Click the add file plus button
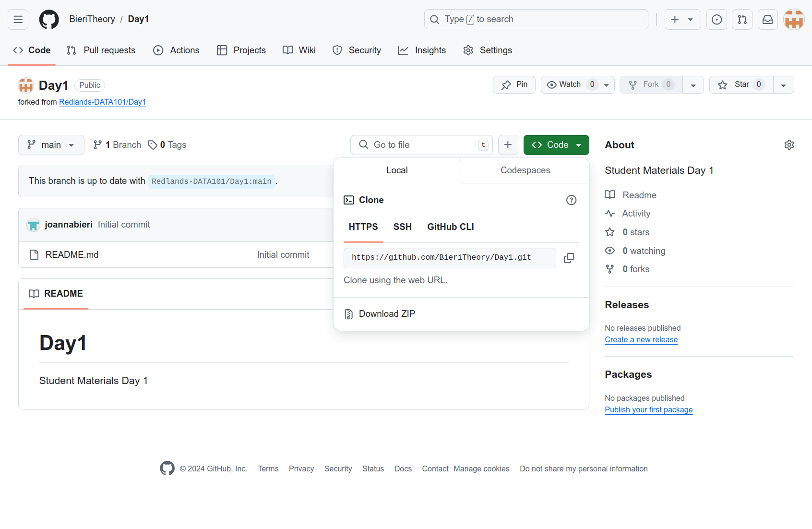 click(x=508, y=145)
